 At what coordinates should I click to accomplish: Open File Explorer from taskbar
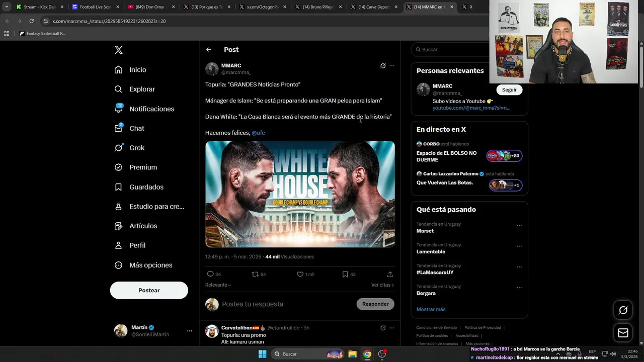click(352, 354)
